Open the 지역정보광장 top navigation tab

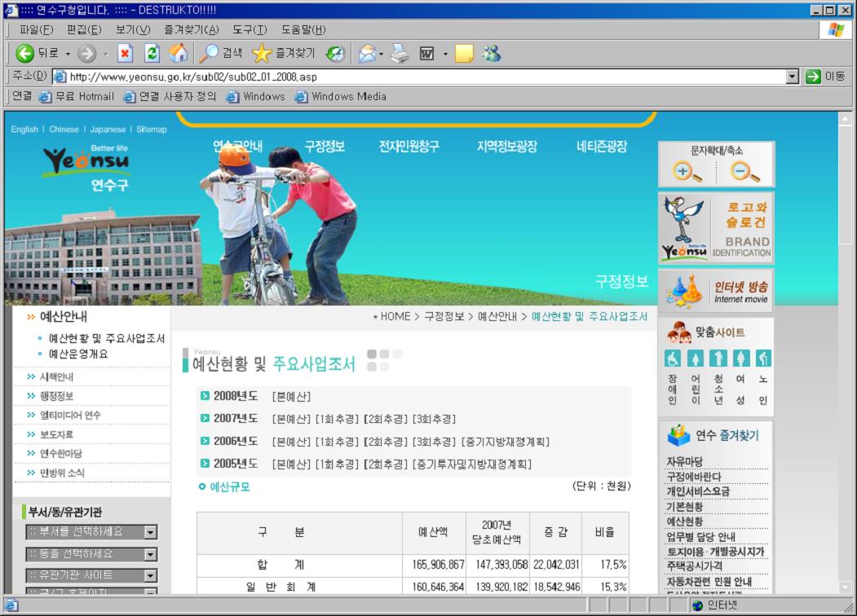pyautogui.click(x=506, y=146)
